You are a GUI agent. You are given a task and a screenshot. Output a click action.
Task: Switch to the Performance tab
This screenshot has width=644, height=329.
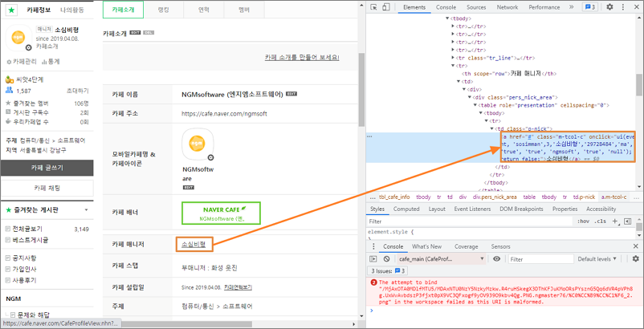544,7
